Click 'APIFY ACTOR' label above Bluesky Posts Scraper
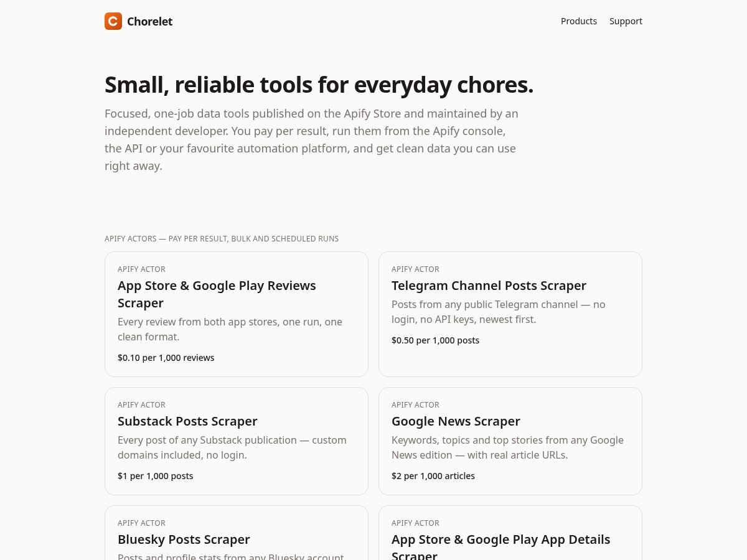Viewport: 747px width, 560px height. [141, 523]
